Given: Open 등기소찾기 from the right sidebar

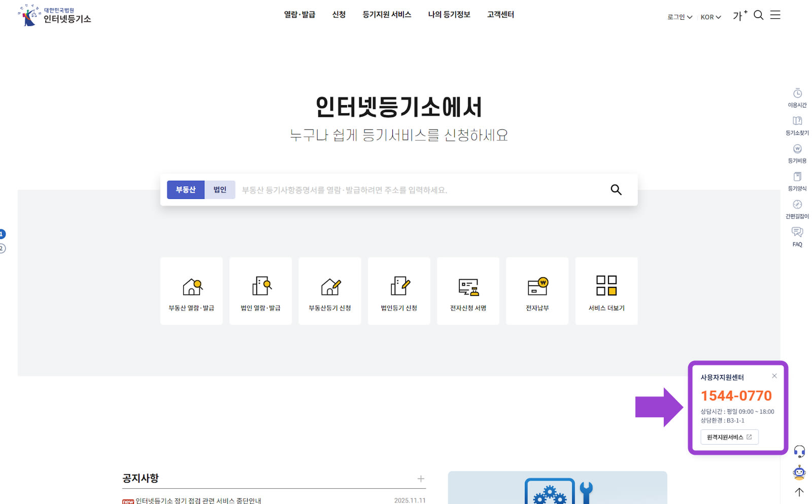Looking at the screenshot, I should pyautogui.click(x=797, y=125).
